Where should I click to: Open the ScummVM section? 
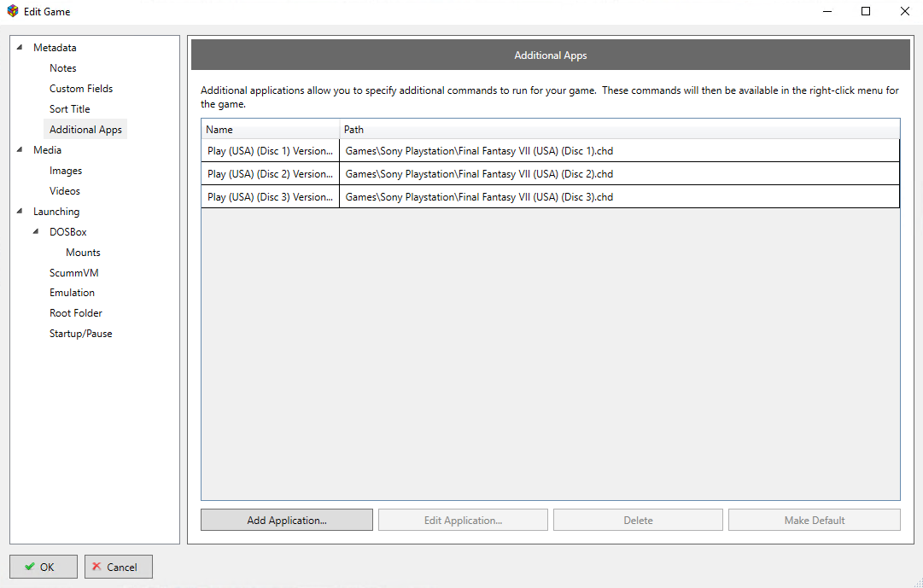click(x=74, y=272)
